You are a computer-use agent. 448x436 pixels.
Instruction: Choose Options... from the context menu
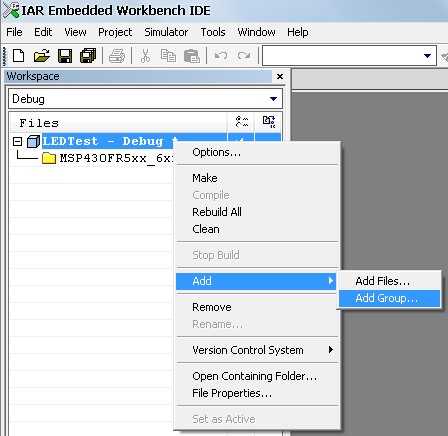[x=257, y=152]
